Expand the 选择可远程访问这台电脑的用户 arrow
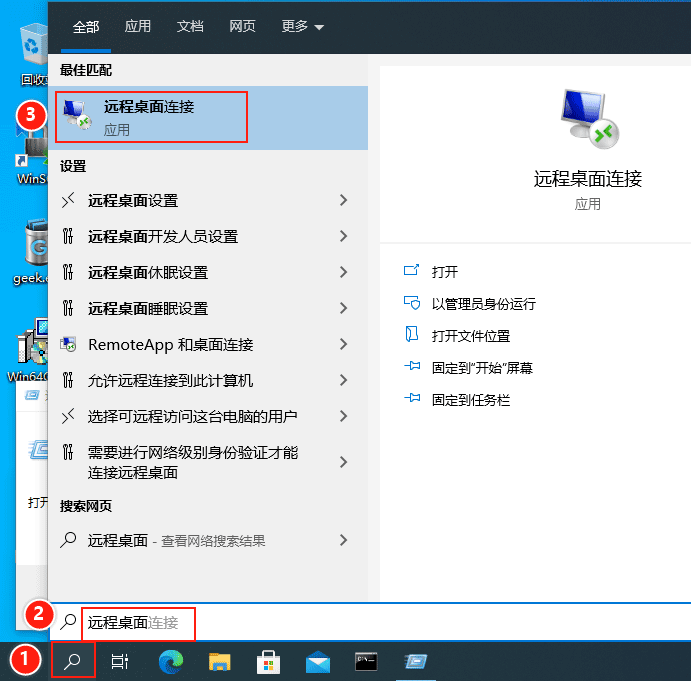 pyautogui.click(x=344, y=416)
